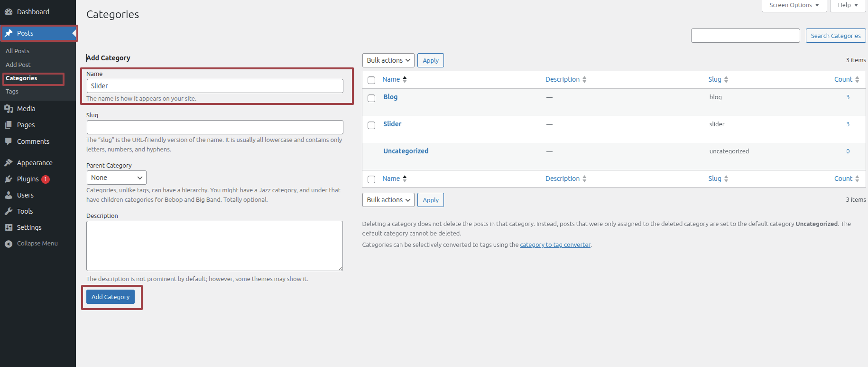Click the Pages icon in sidebar
This screenshot has height=367, width=868.
pyautogui.click(x=9, y=125)
